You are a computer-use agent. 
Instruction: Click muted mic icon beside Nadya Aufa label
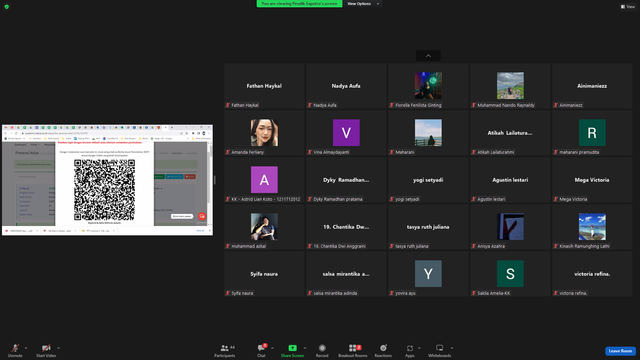[x=310, y=105]
